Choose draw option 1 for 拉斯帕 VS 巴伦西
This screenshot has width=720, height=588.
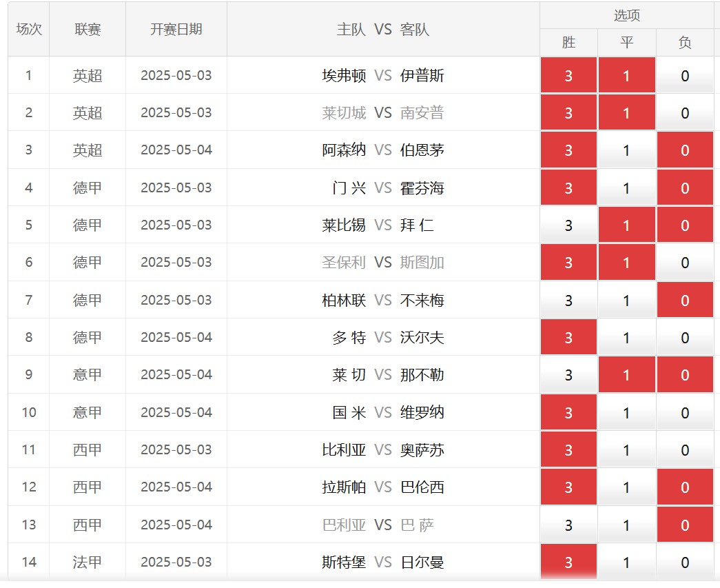click(x=627, y=487)
